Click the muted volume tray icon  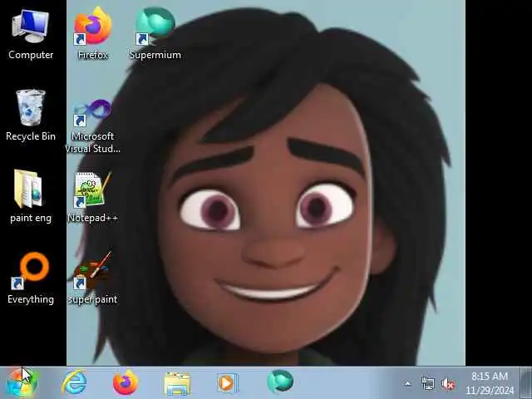coord(448,384)
